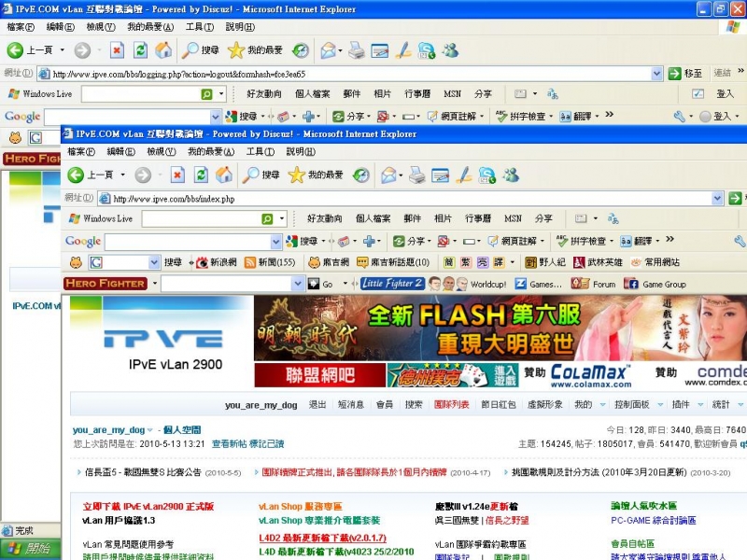747x560 pixels.
Task: Click the Print icon on the toolbar
Action: 416,175
